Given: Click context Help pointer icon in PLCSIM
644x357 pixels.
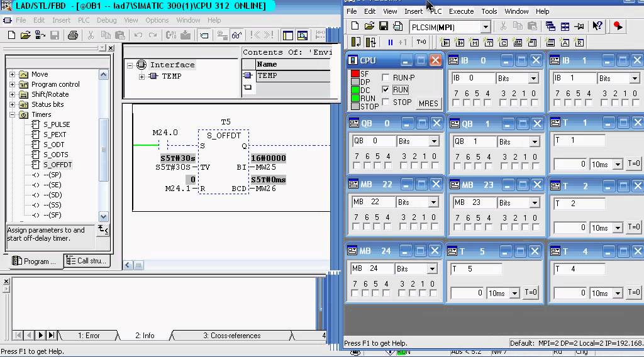Looking at the screenshot, I should 597,26.
